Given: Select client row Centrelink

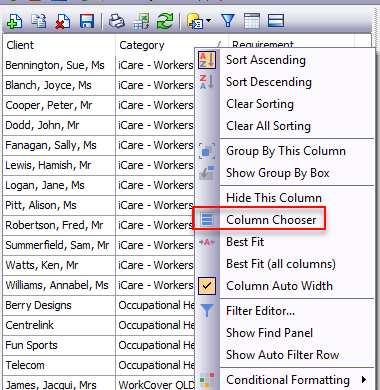Looking at the screenshot, I should pos(59,325).
